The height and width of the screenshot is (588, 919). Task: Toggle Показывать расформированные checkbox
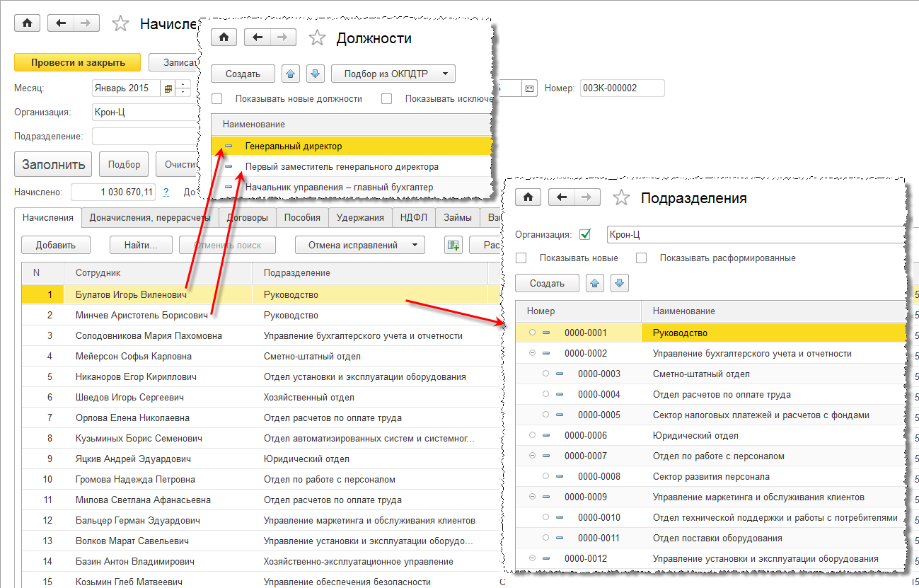click(x=641, y=258)
